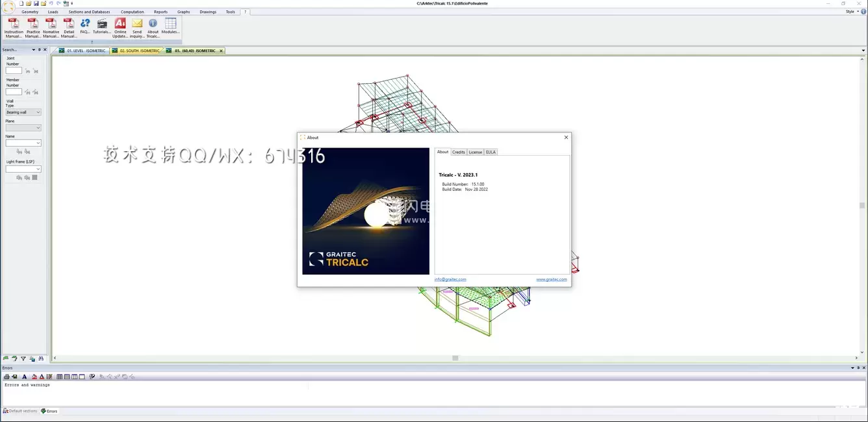
Task: Visit the www.graitec.com link
Action: point(552,279)
